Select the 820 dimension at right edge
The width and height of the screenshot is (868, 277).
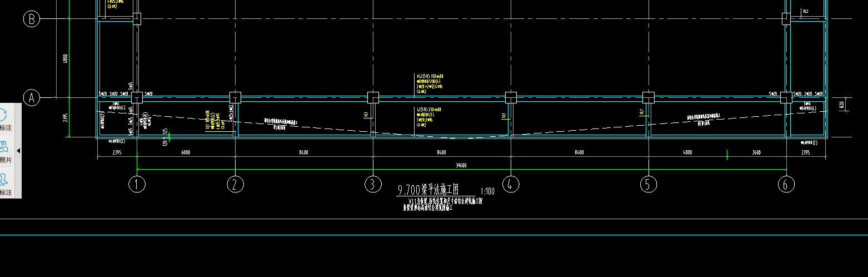coord(842,104)
